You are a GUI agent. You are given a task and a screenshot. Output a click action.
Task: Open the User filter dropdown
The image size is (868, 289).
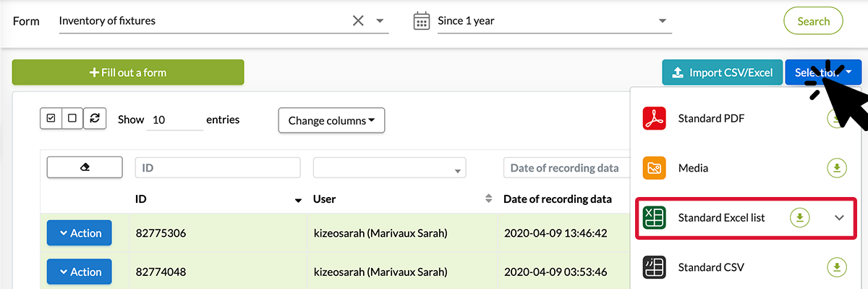click(389, 168)
